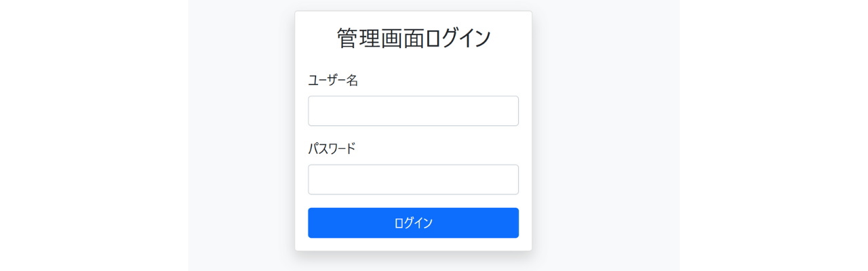
Task: Click the empty field under the パスワード label
Action: [x=413, y=180]
